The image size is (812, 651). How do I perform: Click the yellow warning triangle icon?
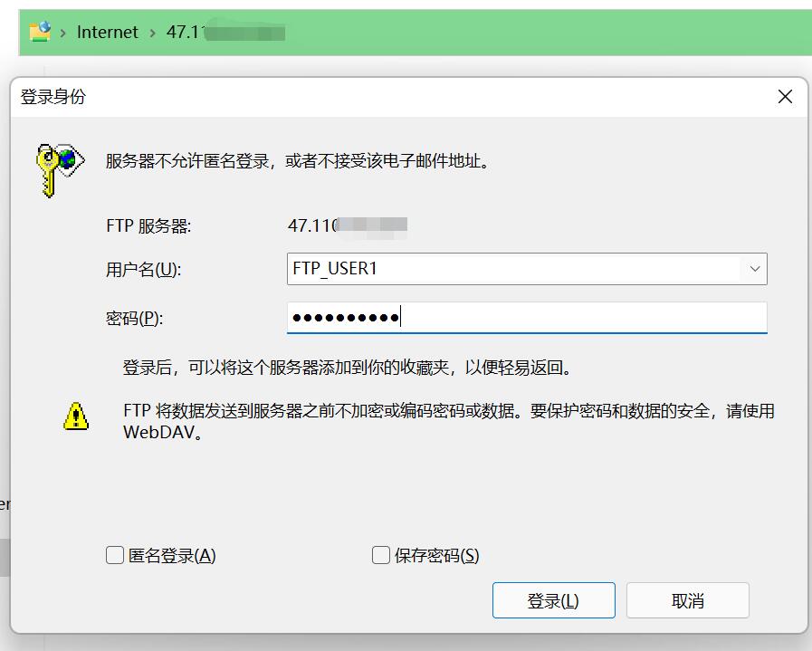pos(76,416)
